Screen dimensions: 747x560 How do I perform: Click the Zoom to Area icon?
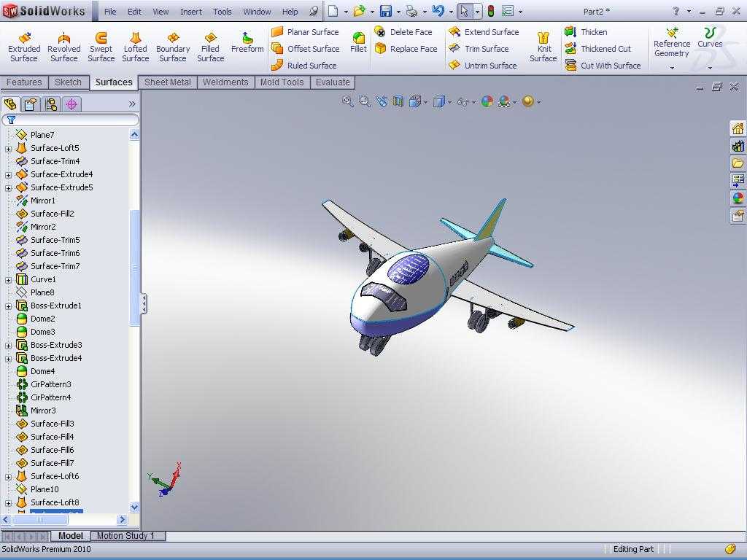(365, 101)
